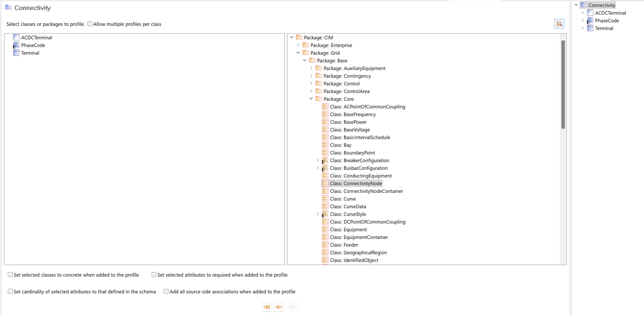Enable Allow multiple profiles per class
The image size is (644, 315).
pos(90,24)
